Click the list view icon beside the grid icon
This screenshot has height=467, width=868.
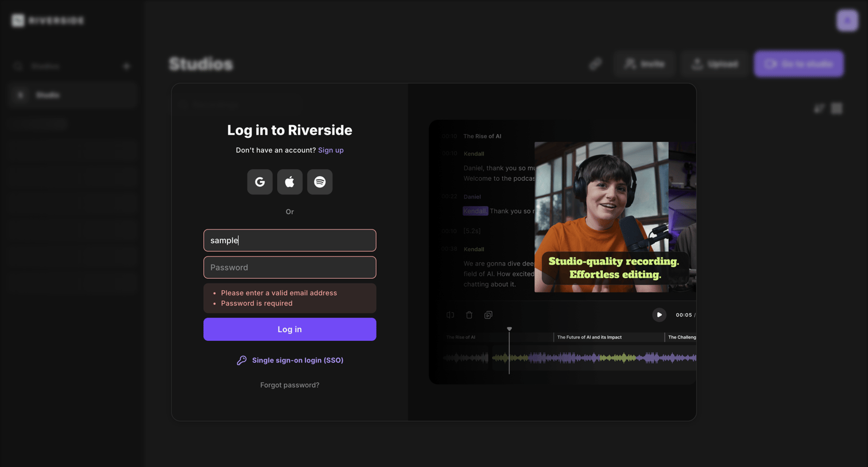pos(819,108)
